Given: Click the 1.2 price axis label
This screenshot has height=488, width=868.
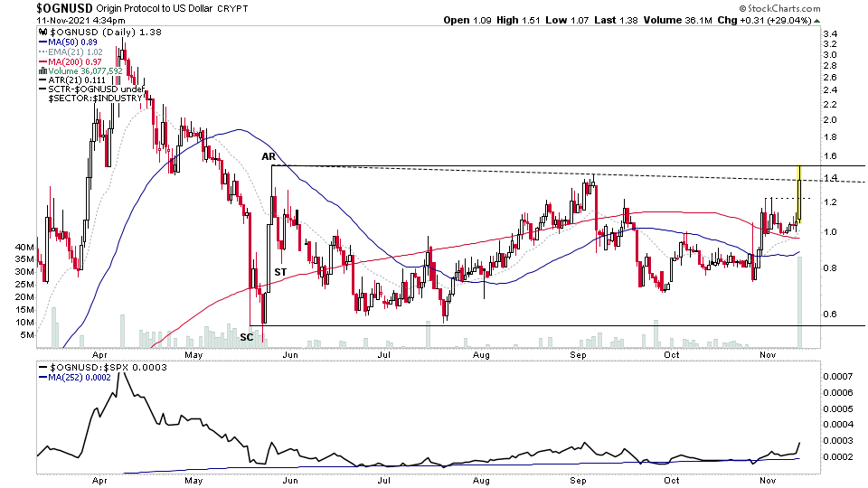Looking at the screenshot, I should tap(830, 202).
